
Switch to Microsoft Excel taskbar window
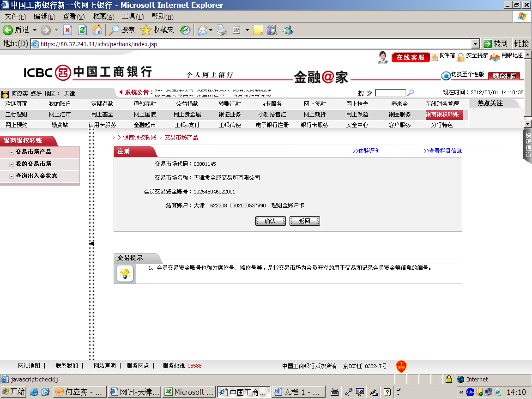click(189, 392)
